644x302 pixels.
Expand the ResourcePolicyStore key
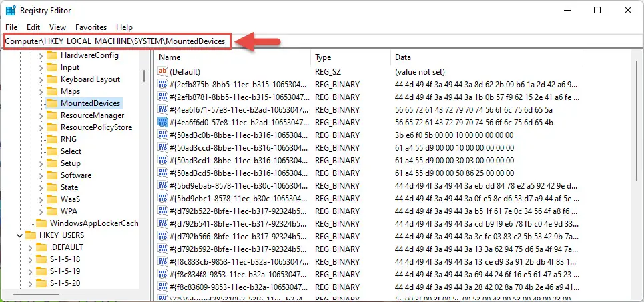[41, 127]
